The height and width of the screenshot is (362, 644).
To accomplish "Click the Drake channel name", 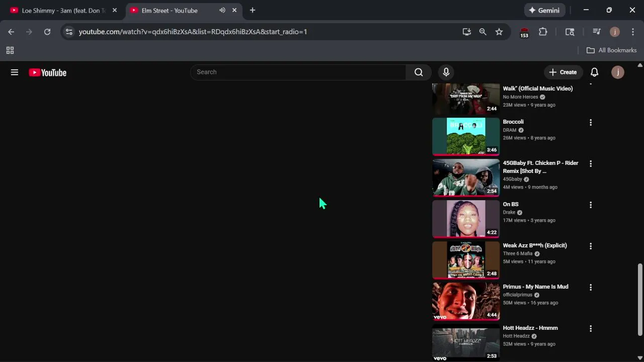I will tap(509, 213).
